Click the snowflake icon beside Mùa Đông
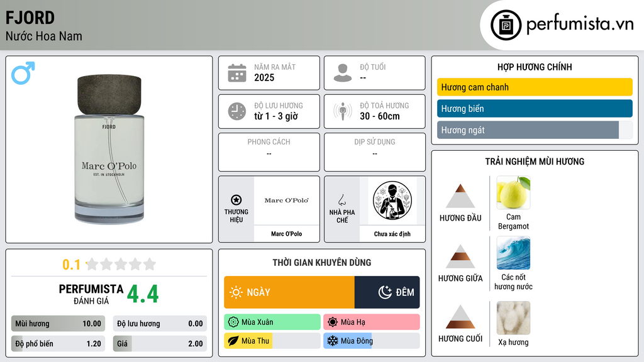This screenshot has width=644, height=362. click(333, 341)
